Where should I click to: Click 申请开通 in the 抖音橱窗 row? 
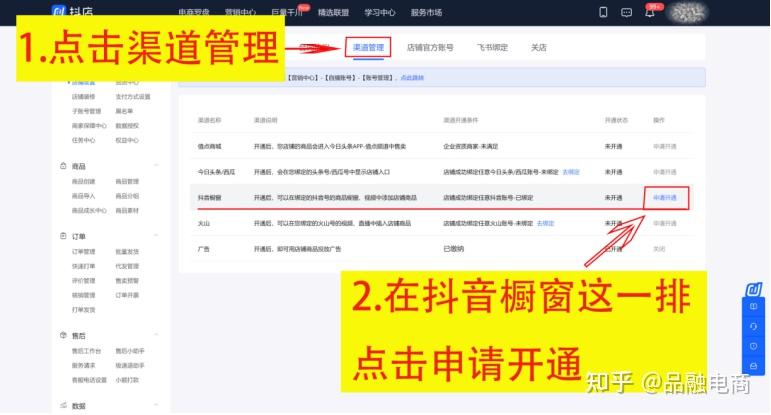[x=665, y=198]
